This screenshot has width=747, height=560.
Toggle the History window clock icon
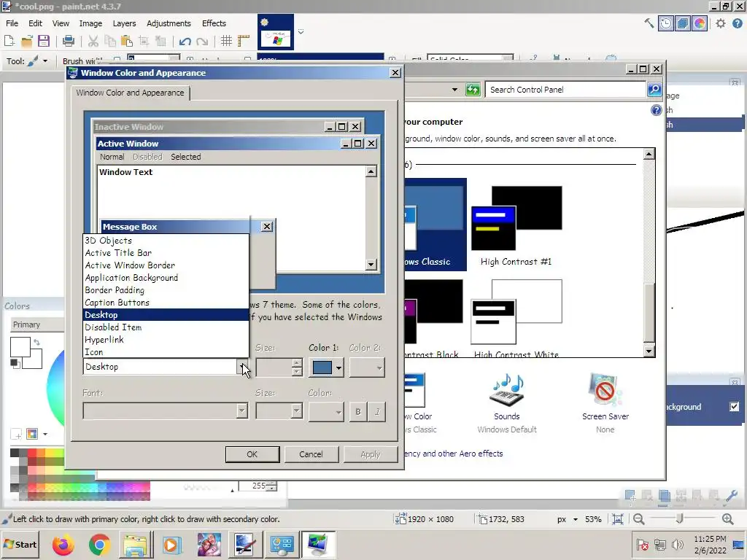[x=665, y=23]
